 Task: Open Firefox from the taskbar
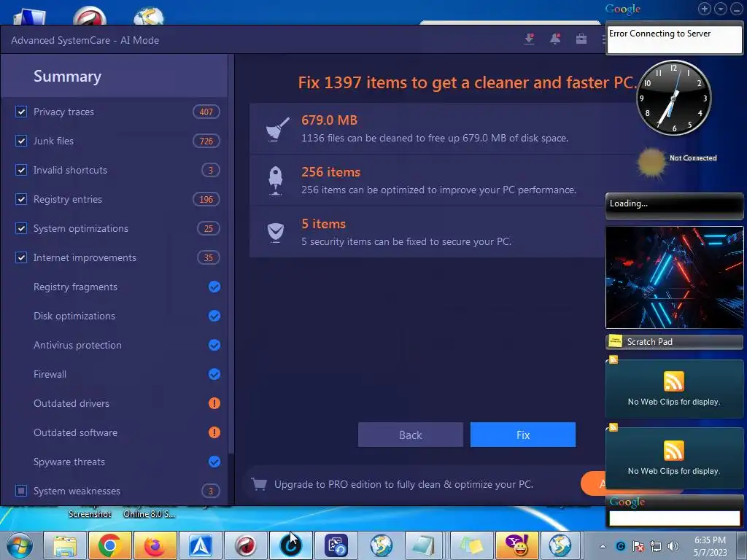pyautogui.click(x=155, y=545)
